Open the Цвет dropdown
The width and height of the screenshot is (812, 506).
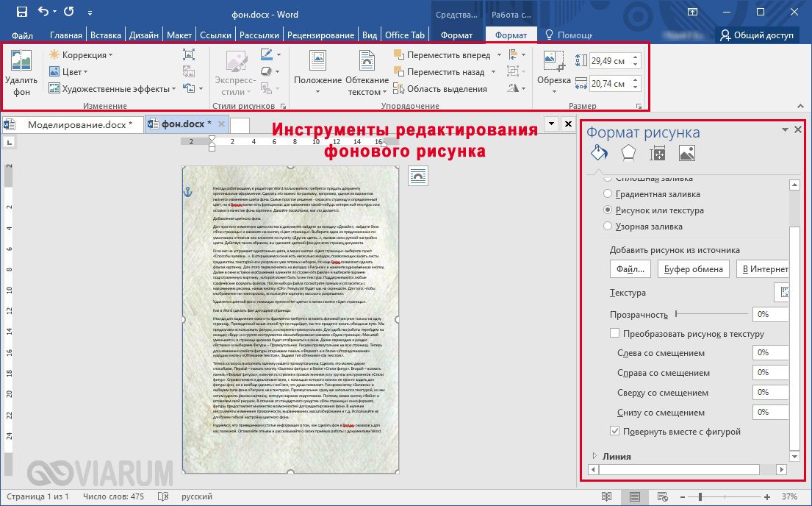68,72
